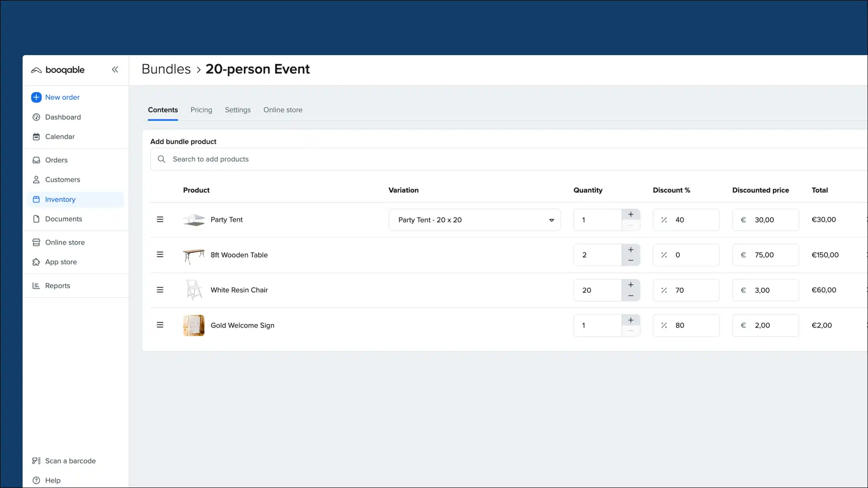Image resolution: width=868 pixels, height=488 pixels.
Task: Edit the 8ft Wooden Table discount percentage
Action: [686, 255]
